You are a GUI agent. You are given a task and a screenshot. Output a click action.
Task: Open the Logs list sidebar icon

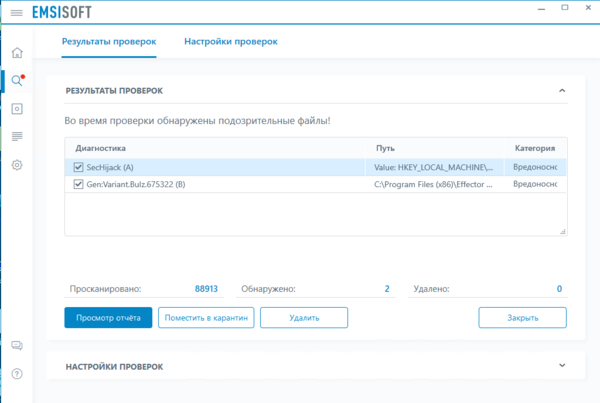point(17,136)
